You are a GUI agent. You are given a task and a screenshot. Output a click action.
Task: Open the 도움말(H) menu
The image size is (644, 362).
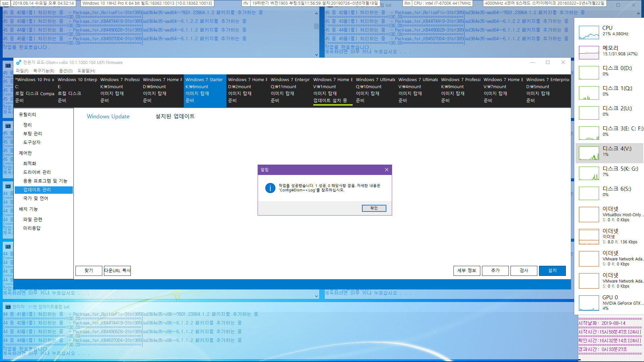coord(86,71)
